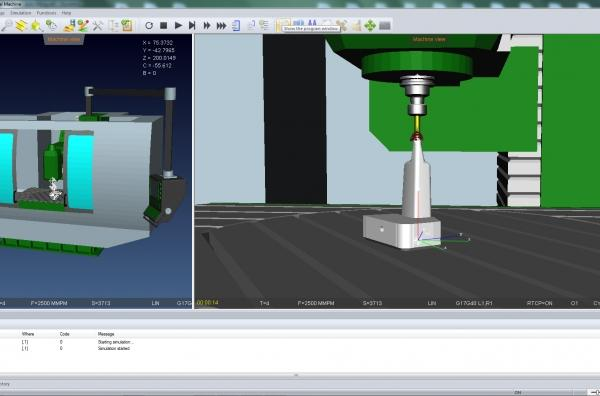Image resolution: width=600 pixels, height=396 pixels.
Task: Click F=2500 MMPM in left viewport status
Action: (x=49, y=303)
